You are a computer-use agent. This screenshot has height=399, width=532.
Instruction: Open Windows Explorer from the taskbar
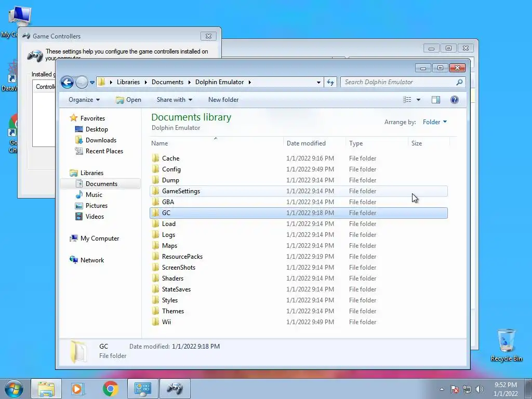pyautogui.click(x=46, y=389)
